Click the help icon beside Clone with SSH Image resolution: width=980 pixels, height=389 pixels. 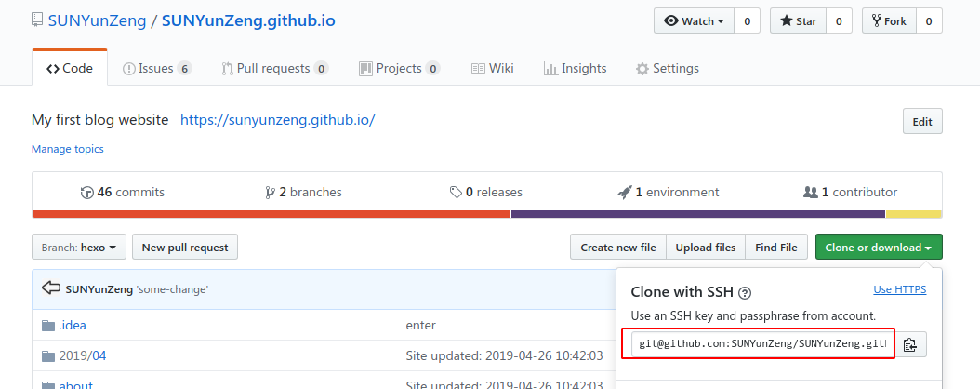click(x=745, y=292)
